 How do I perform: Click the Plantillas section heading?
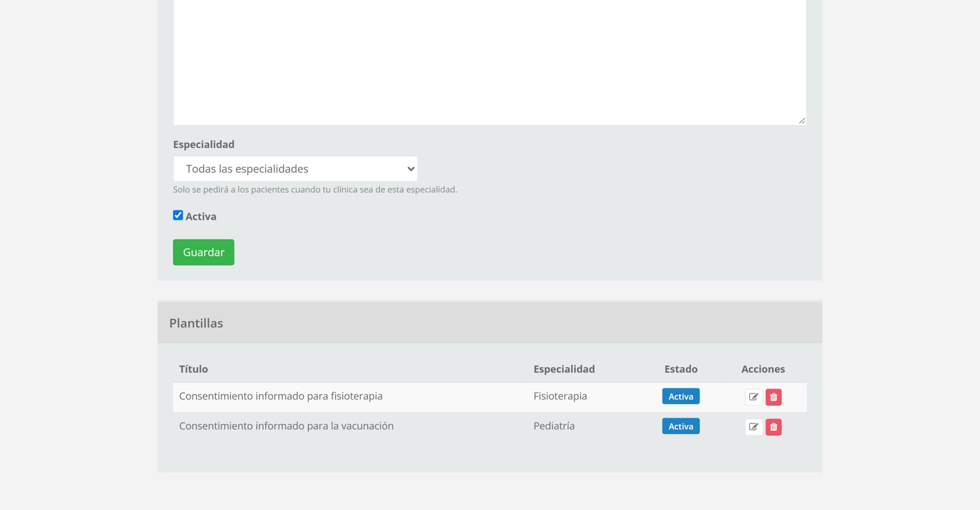point(196,323)
